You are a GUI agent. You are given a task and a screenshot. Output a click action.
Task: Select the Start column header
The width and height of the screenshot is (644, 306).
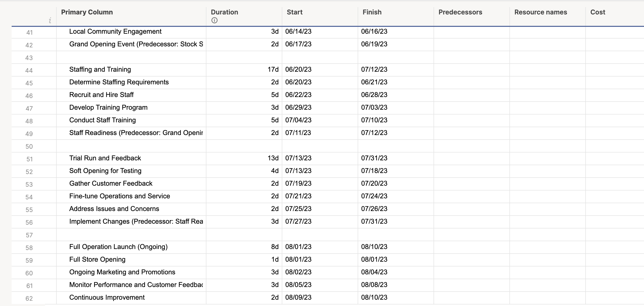(x=294, y=12)
